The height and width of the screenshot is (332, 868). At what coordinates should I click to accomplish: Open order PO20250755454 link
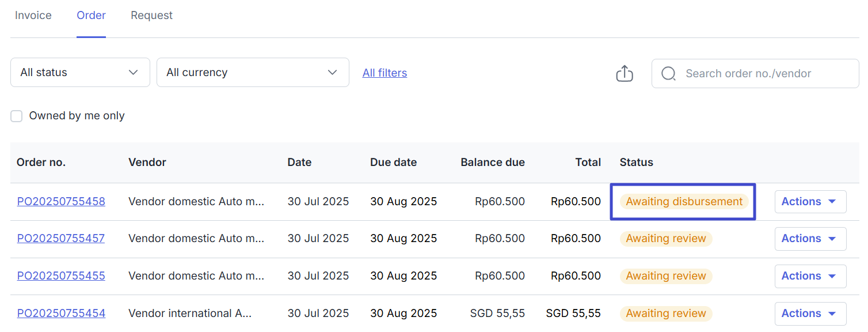[x=61, y=314]
